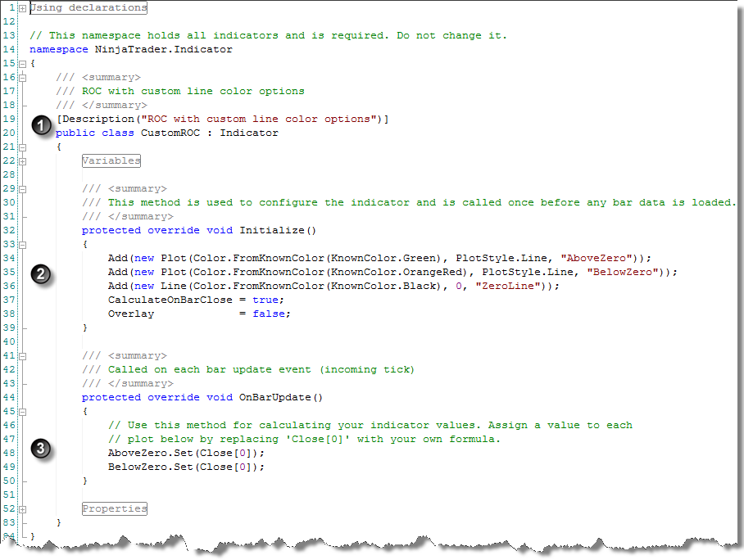Expand the Using declarations region on line 1
The width and height of the screenshot is (744, 560).
(22, 8)
